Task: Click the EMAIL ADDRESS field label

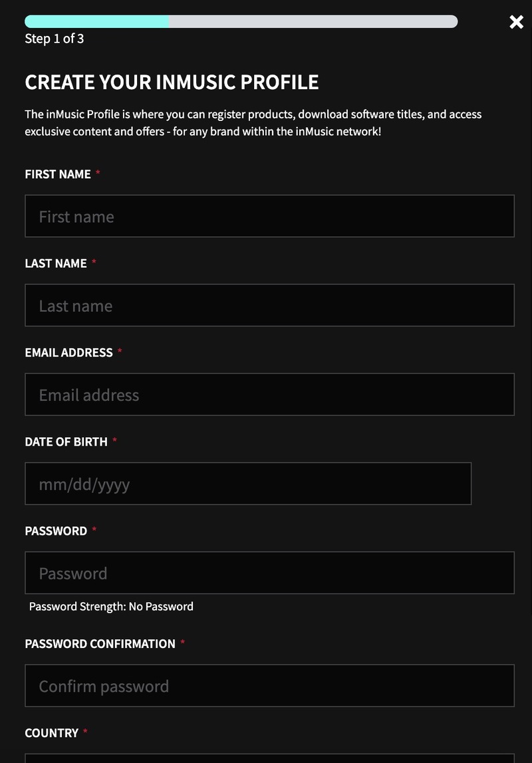Action: tap(68, 353)
